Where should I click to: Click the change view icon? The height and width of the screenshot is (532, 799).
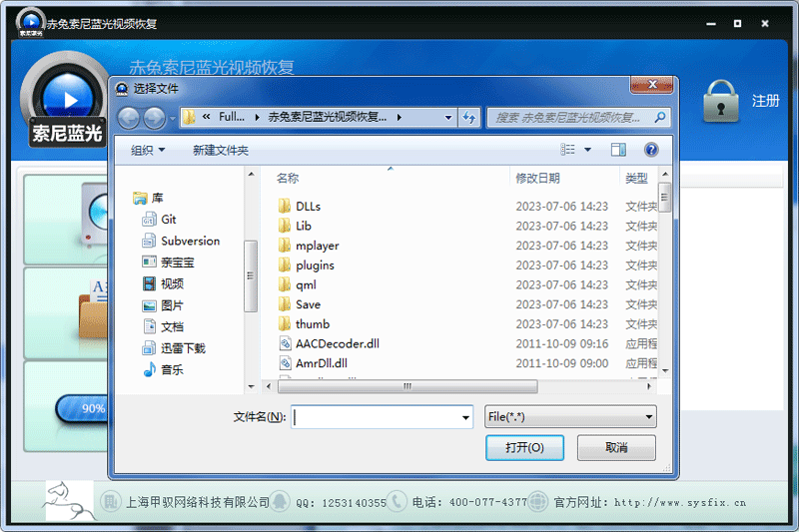[x=567, y=150]
